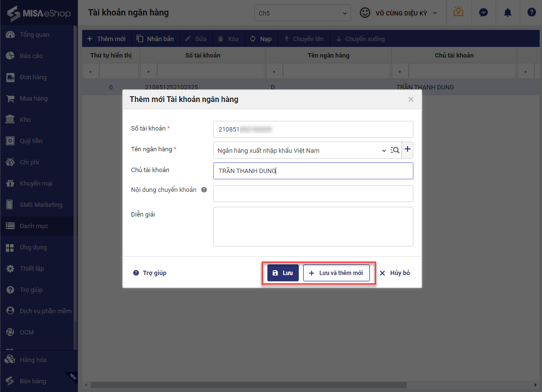Open Trợ giúp link in the dialog
The image size is (542, 392).
point(150,273)
